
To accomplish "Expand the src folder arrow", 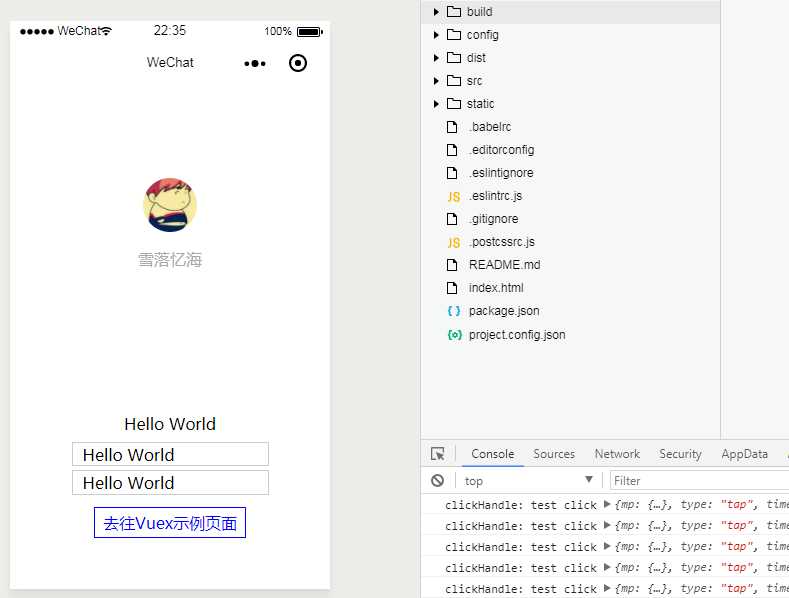I will coord(436,81).
